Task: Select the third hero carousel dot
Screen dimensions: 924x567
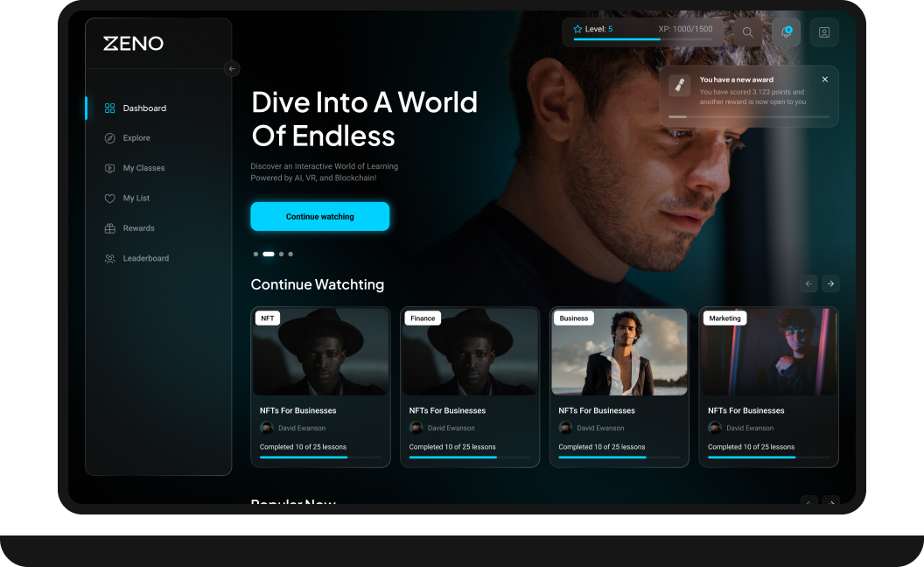Action: click(281, 254)
